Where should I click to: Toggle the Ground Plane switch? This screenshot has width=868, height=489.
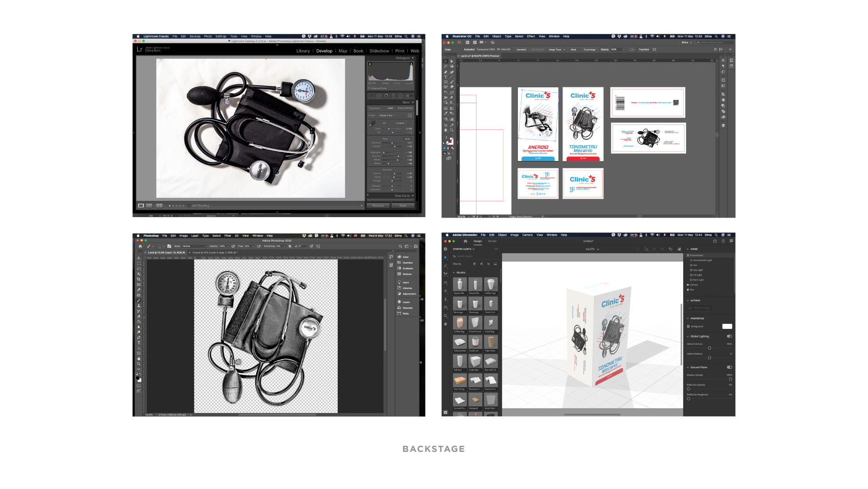(x=729, y=367)
